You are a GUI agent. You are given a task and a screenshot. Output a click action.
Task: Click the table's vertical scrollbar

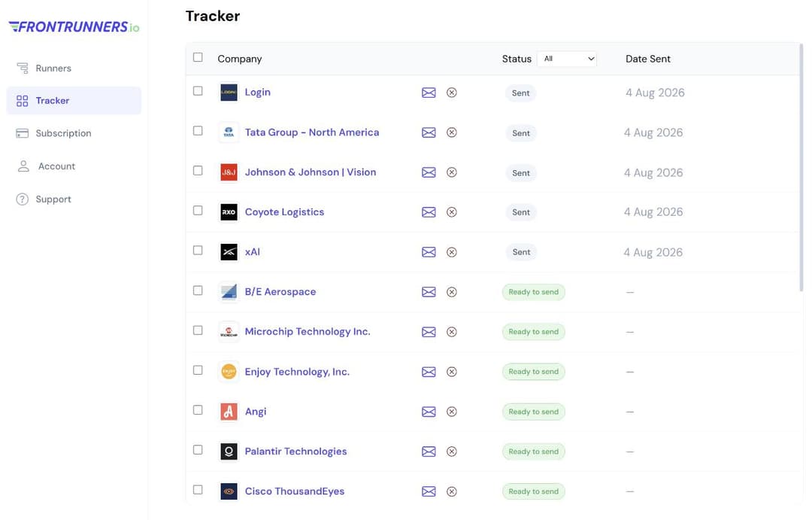pyautogui.click(x=801, y=168)
